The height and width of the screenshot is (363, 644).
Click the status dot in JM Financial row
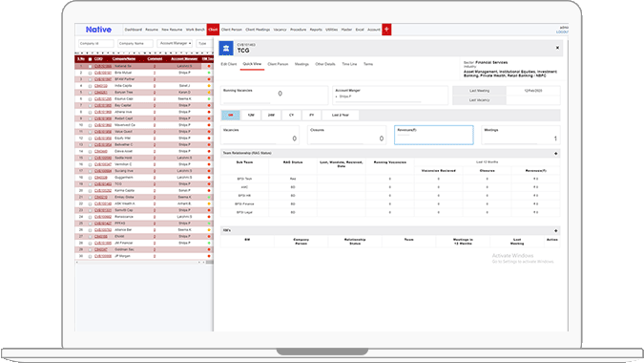(209, 243)
